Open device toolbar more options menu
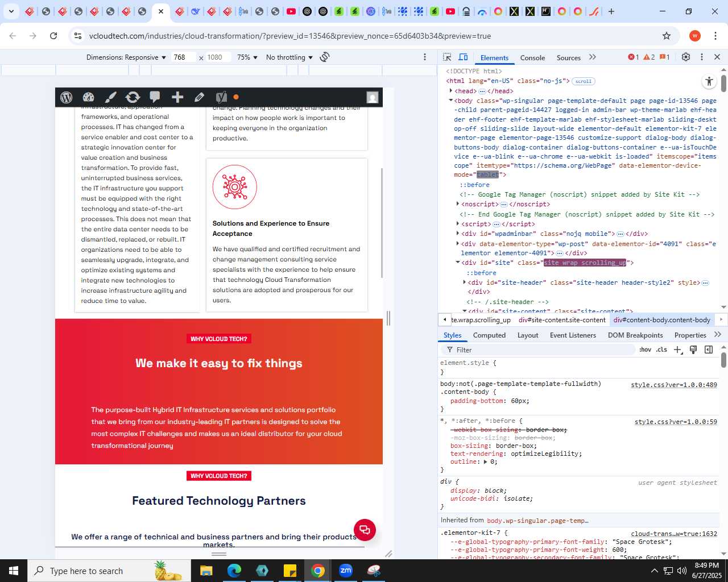The image size is (728, 582). coord(425,57)
